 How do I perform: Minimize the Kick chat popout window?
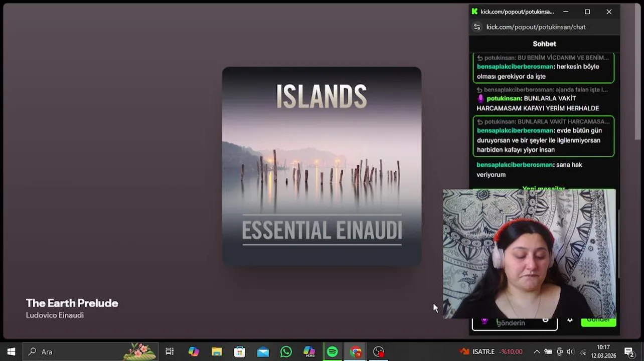[566, 12]
